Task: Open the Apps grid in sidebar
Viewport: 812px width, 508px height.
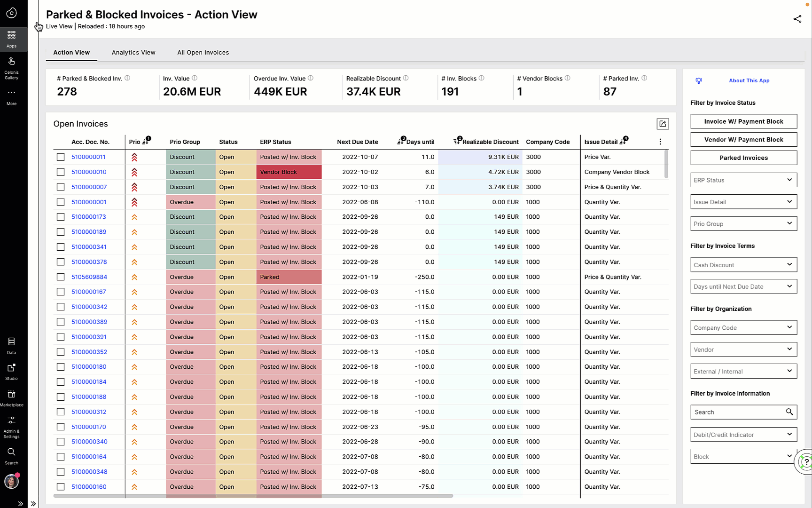Action: tap(11, 39)
